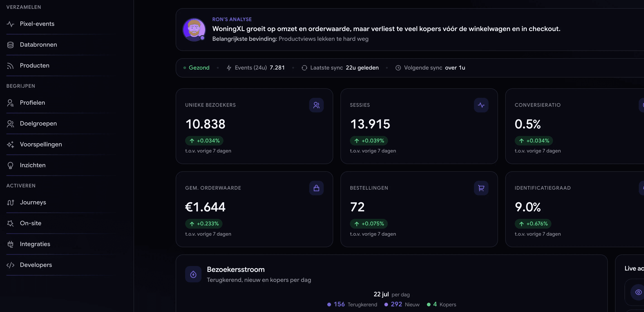This screenshot has height=312, width=644.
Task: Click the Doelgroepen people icon
Action: pos(10,123)
